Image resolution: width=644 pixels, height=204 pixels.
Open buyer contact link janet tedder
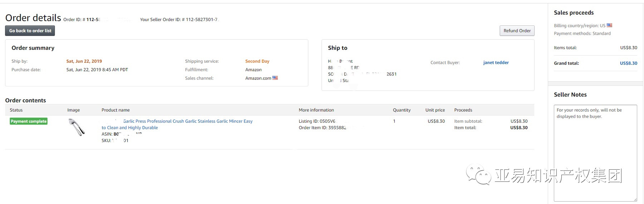(x=496, y=63)
